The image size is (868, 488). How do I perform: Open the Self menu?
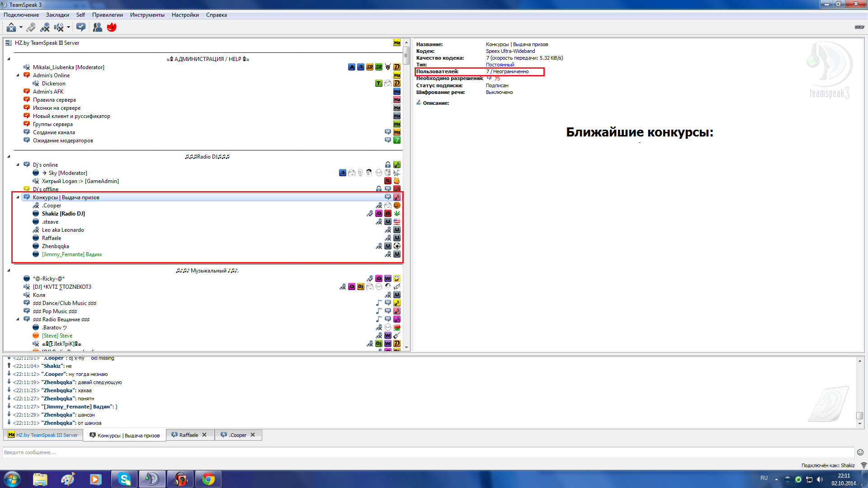click(x=80, y=15)
